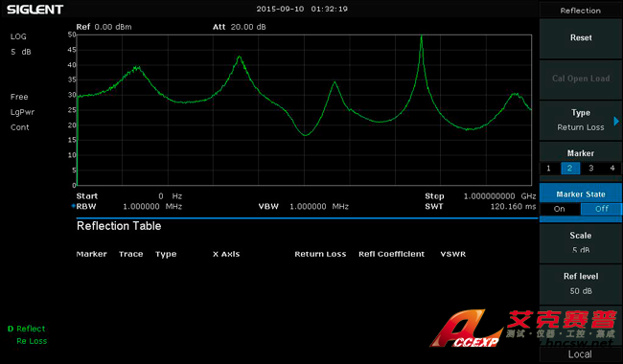Adjust the Ref level 50 dB softkey
623x364 pixels.
point(581,284)
